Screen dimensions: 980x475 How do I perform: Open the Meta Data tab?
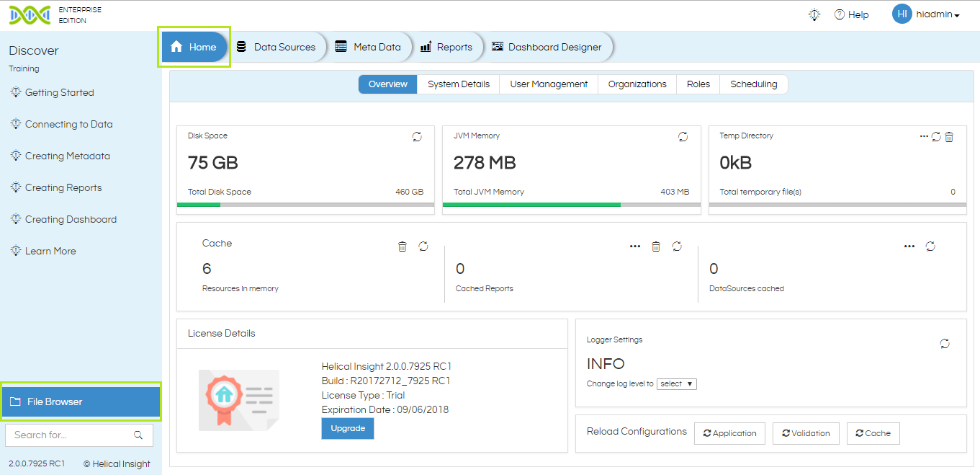(x=369, y=47)
